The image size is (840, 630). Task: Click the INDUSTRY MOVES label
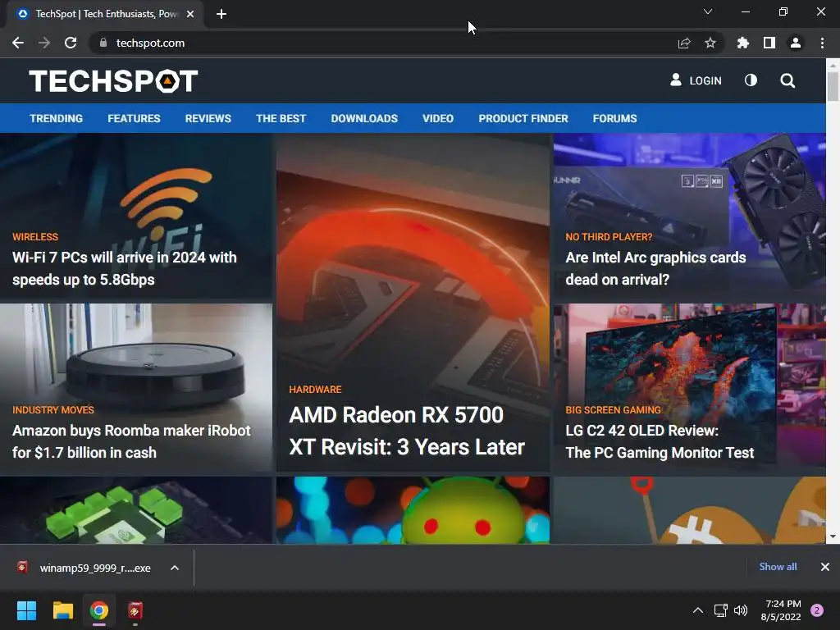[53, 410]
